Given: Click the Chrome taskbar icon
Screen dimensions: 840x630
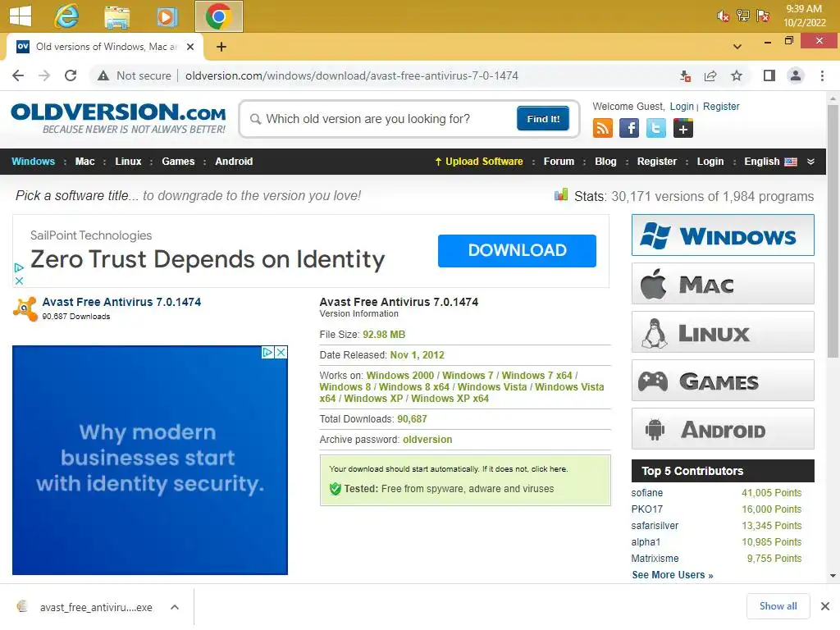Looking at the screenshot, I should tap(218, 16).
